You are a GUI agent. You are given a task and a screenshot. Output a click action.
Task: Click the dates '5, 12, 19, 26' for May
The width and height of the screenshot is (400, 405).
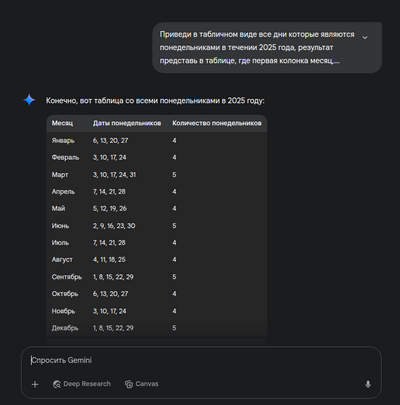coord(110,209)
